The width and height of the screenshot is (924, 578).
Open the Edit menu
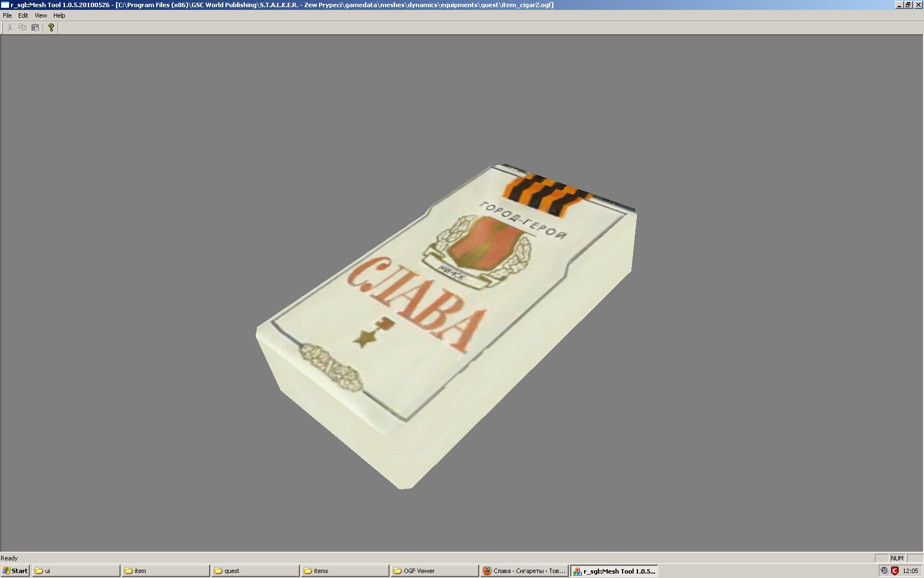pos(23,15)
